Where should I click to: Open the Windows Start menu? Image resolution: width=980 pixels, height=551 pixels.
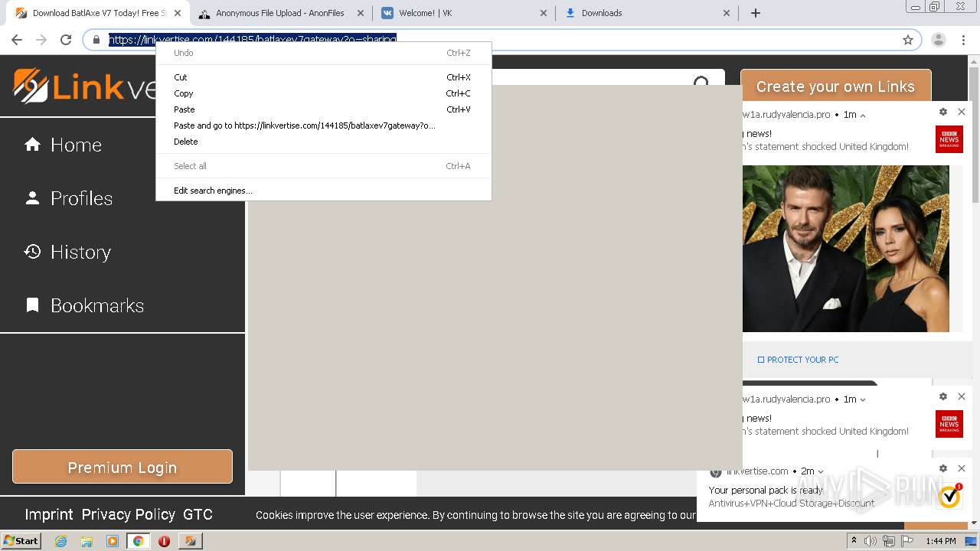(21, 541)
